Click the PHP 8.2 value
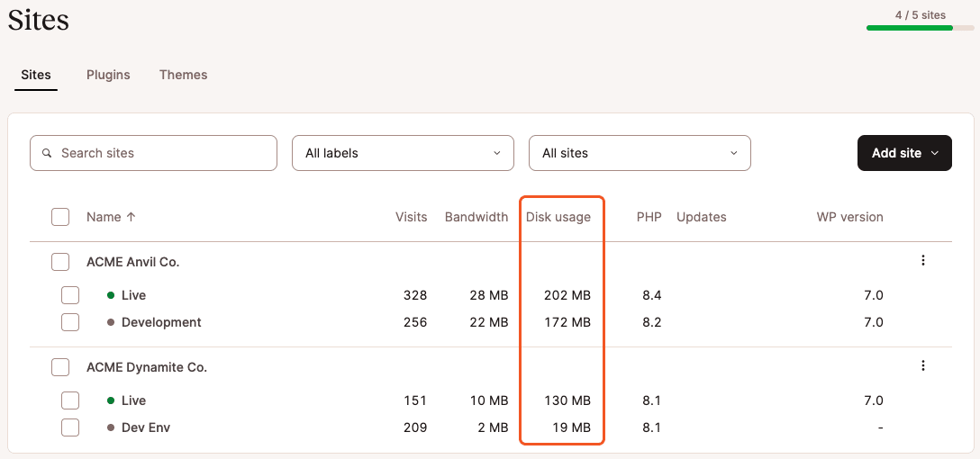 point(652,322)
